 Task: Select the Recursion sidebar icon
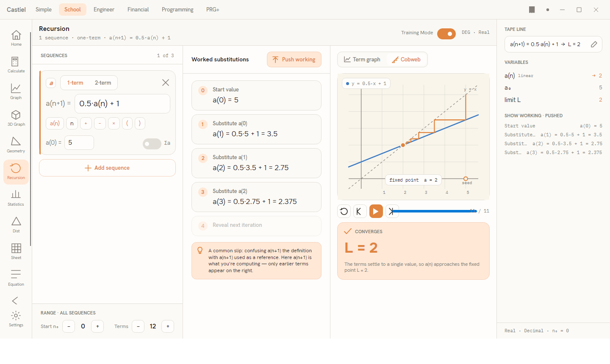click(x=16, y=171)
